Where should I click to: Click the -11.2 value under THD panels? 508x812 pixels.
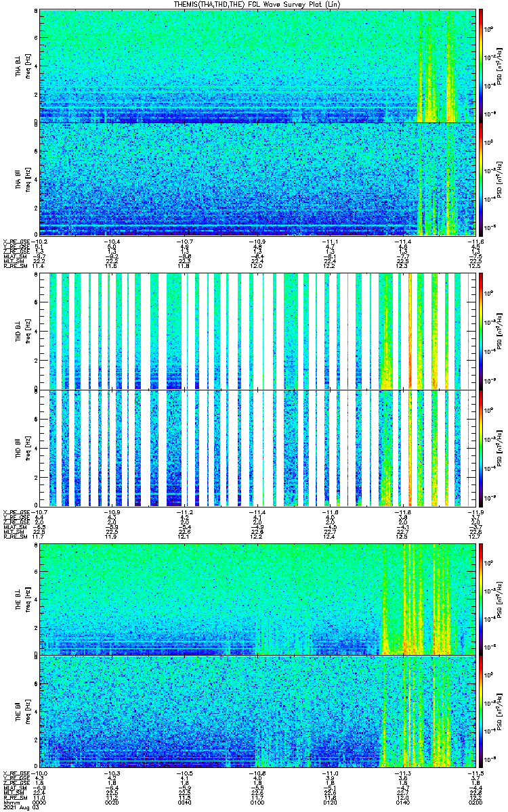tap(185, 512)
